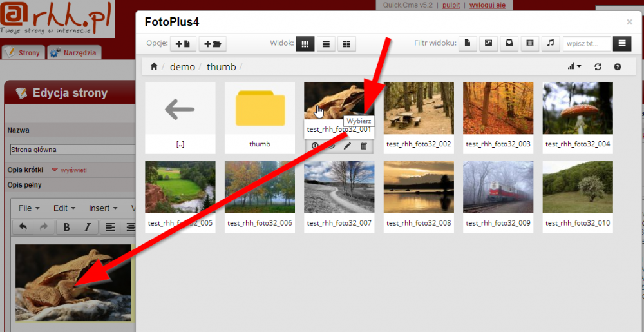Click the download icon under test_rhh_foto32_001

(x=315, y=146)
